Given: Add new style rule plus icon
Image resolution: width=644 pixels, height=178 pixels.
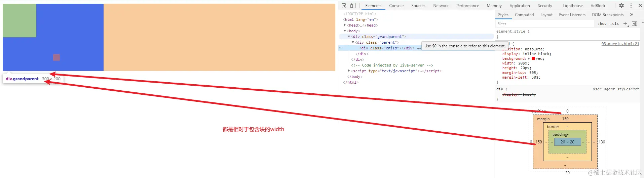Looking at the screenshot, I should 625,24.
